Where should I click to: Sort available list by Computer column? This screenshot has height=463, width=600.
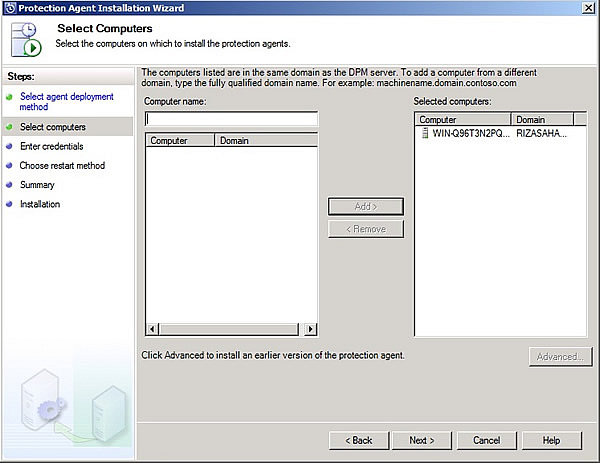coord(180,141)
